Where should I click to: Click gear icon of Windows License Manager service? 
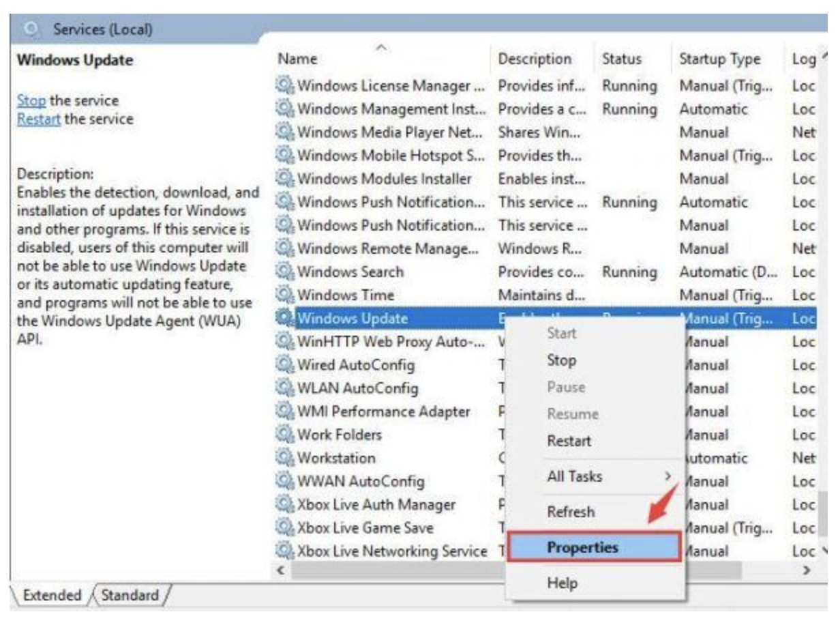pyautogui.click(x=284, y=86)
